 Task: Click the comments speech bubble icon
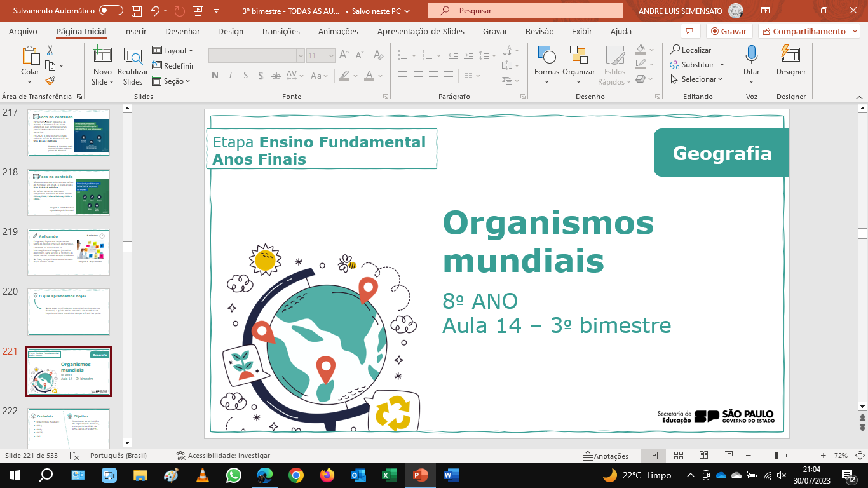(689, 31)
